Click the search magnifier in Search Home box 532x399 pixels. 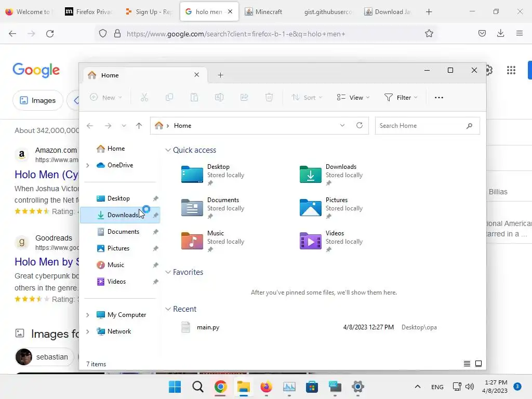click(x=469, y=126)
